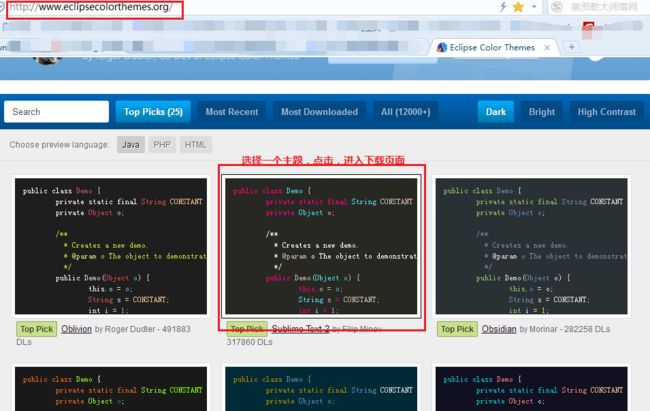Close the Eclipse Color Themes tab

point(547,48)
